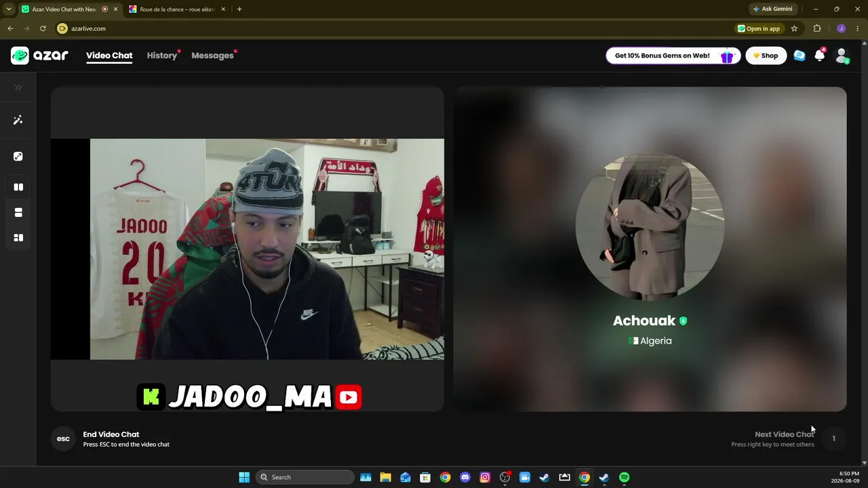Open the Windows Start menu
The image size is (868, 488).
[x=244, y=477]
